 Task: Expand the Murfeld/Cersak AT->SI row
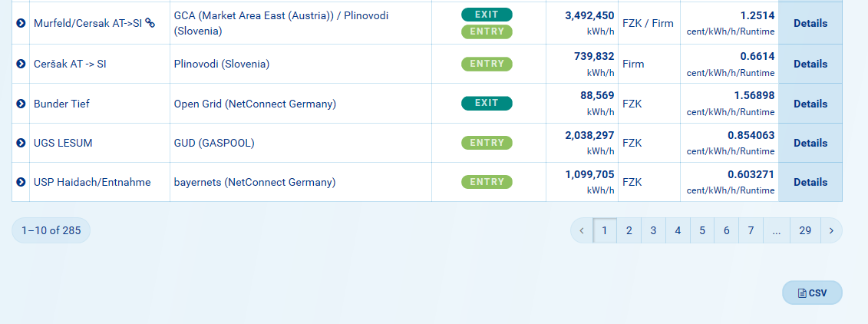point(21,23)
